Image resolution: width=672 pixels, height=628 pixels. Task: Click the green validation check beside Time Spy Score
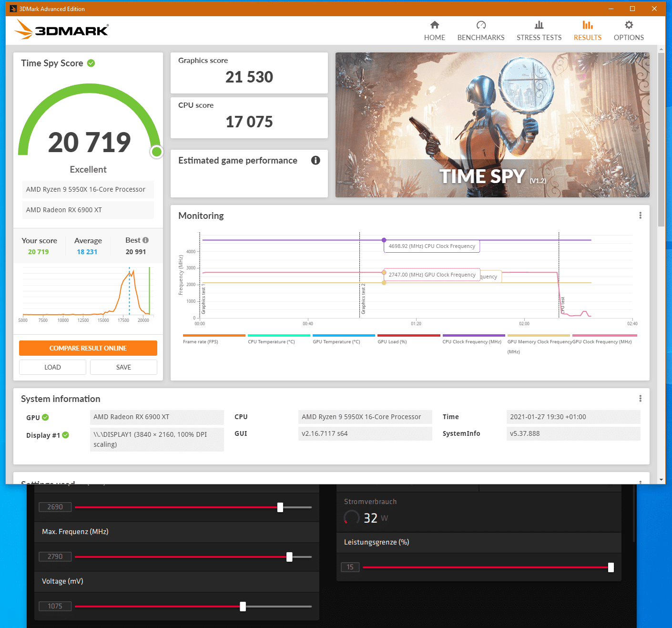[x=91, y=63]
